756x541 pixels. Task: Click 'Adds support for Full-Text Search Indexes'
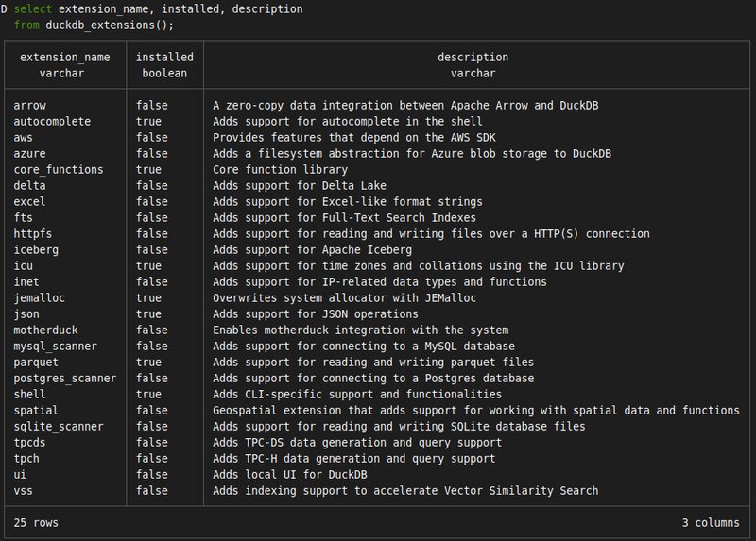point(344,218)
